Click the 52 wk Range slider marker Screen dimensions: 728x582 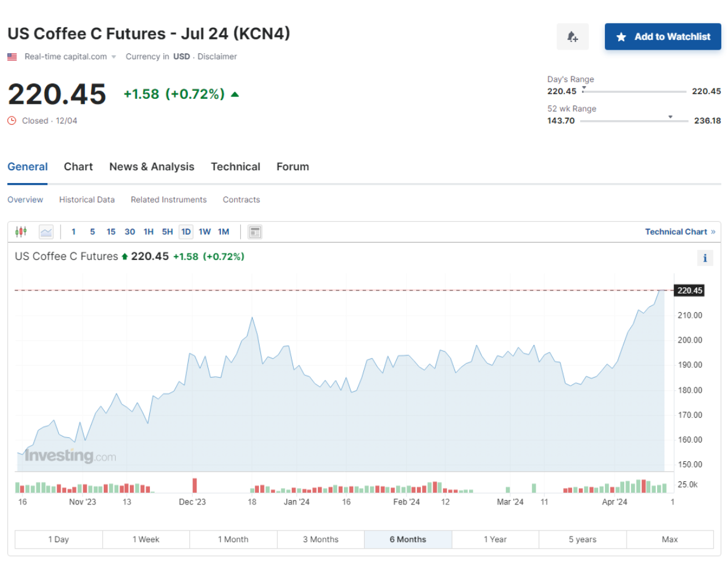670,116
